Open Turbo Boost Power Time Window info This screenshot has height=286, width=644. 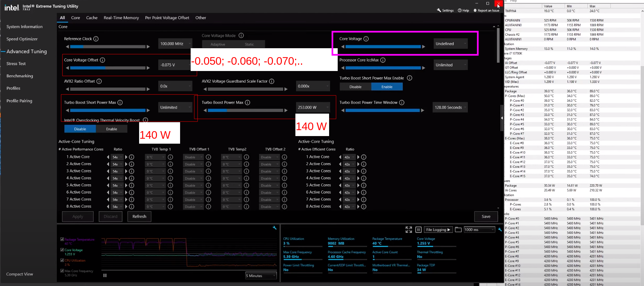pos(402,102)
